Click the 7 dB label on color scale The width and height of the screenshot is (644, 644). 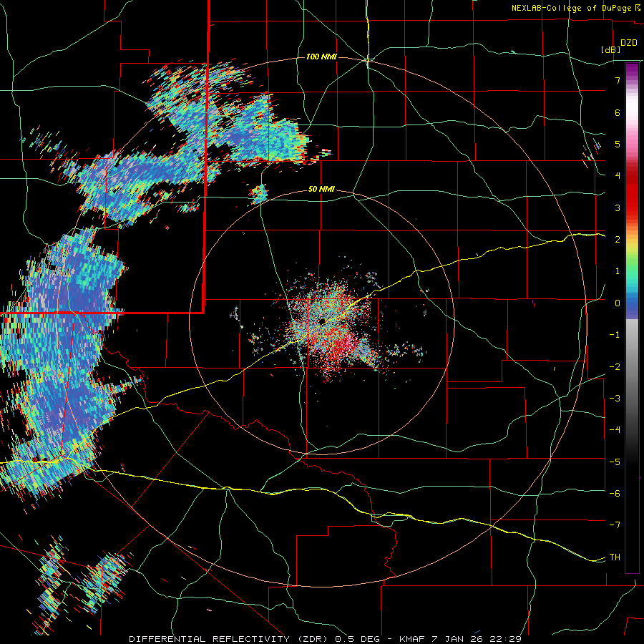[x=618, y=80]
